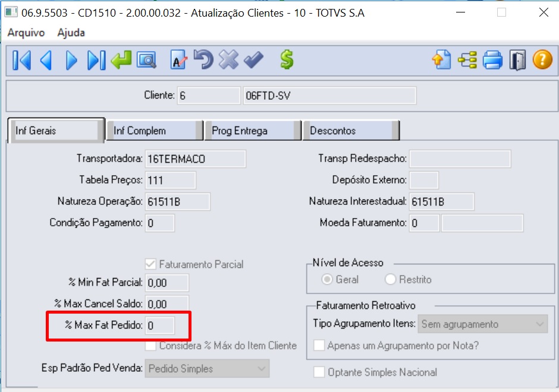This screenshot has width=559, height=392.
Task: Click the cancel X toolbar icon
Action: coord(228,59)
